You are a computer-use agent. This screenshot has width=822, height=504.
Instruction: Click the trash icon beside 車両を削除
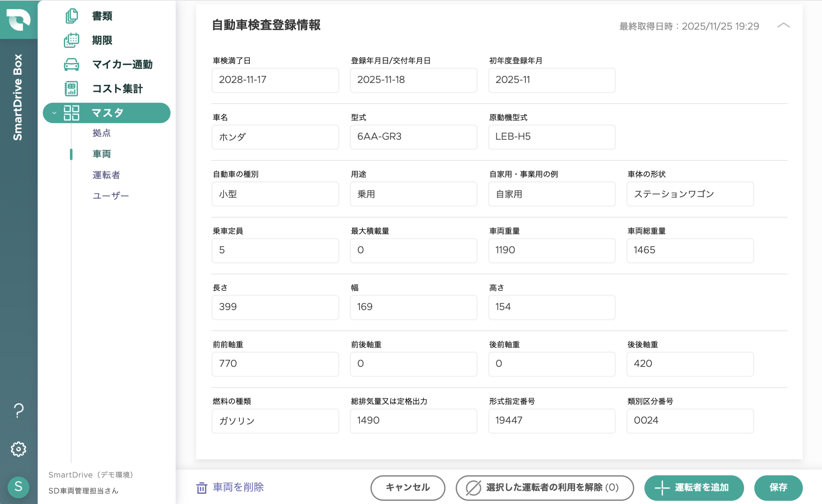point(202,487)
